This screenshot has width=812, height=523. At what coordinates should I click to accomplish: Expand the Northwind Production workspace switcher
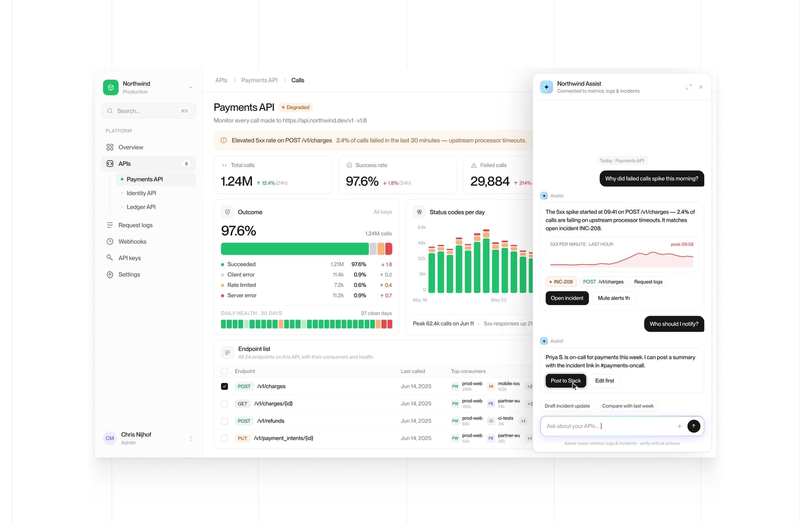coord(190,87)
